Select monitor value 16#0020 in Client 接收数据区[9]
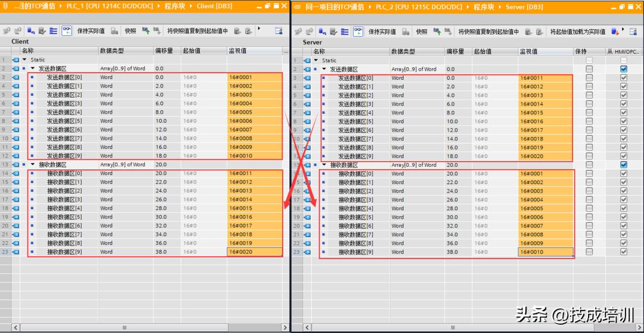This screenshot has width=644, height=333. tap(255, 252)
